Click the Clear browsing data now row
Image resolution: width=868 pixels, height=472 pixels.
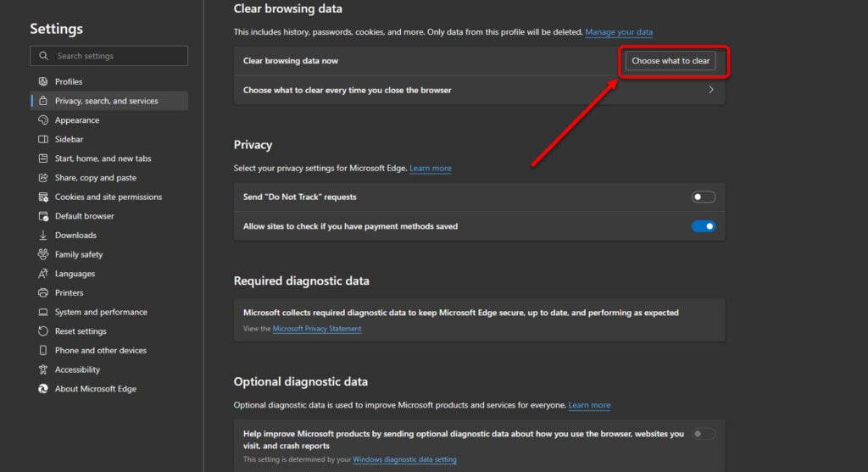pos(480,61)
